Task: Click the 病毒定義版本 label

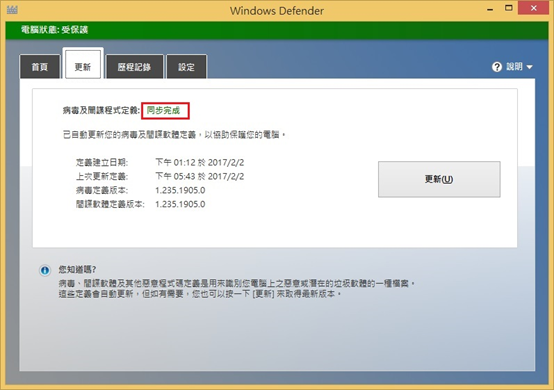Action: click(102, 190)
